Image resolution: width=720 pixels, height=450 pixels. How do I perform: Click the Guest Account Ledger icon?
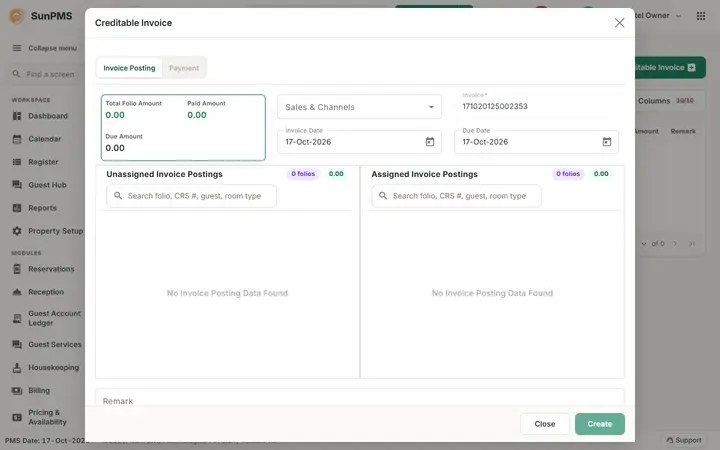click(17, 318)
